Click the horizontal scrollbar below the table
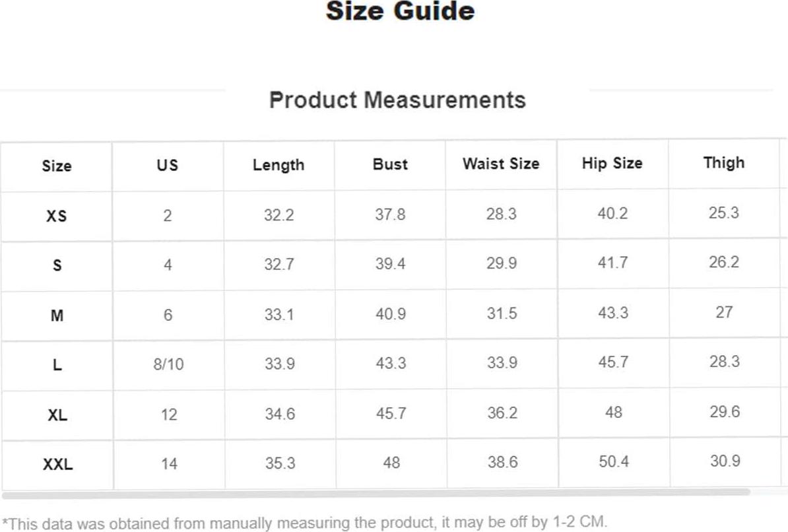The image size is (788, 532). pyautogui.click(x=376, y=494)
